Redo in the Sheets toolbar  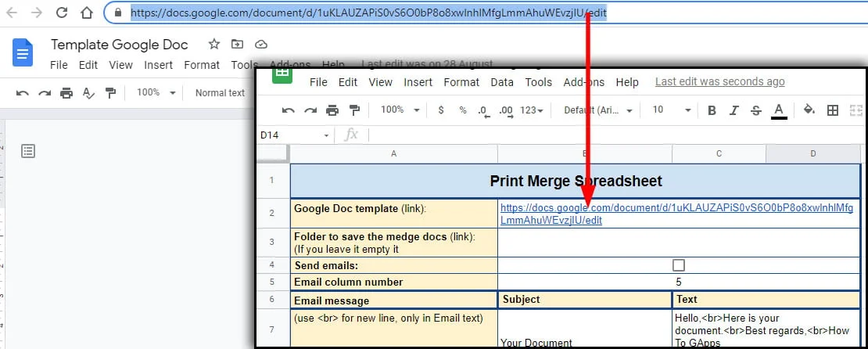click(x=310, y=110)
